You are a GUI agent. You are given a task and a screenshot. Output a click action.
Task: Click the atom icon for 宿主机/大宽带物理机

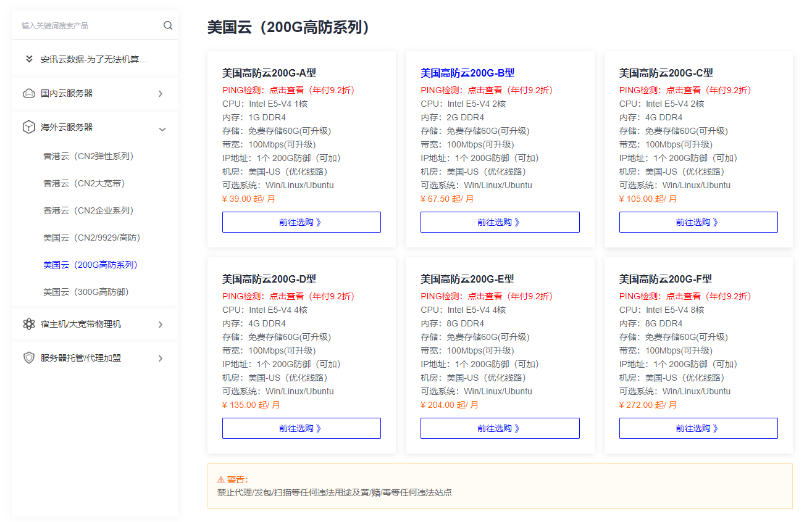point(29,324)
